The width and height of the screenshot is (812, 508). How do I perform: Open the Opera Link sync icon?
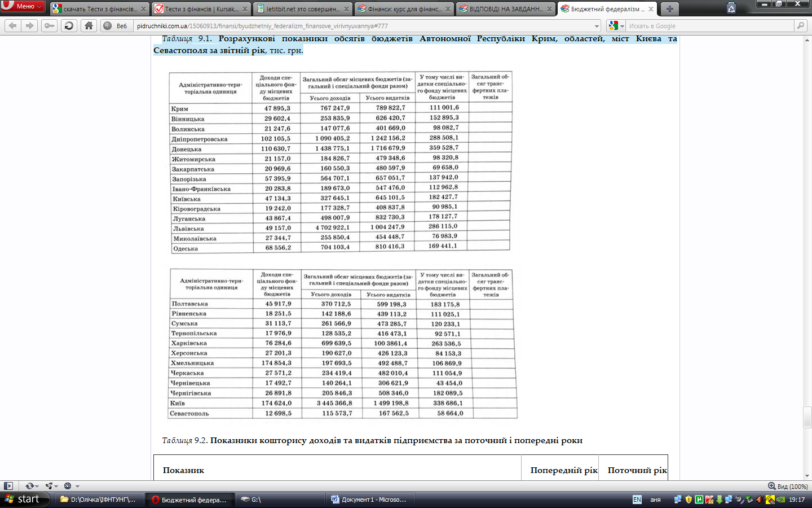(29, 486)
